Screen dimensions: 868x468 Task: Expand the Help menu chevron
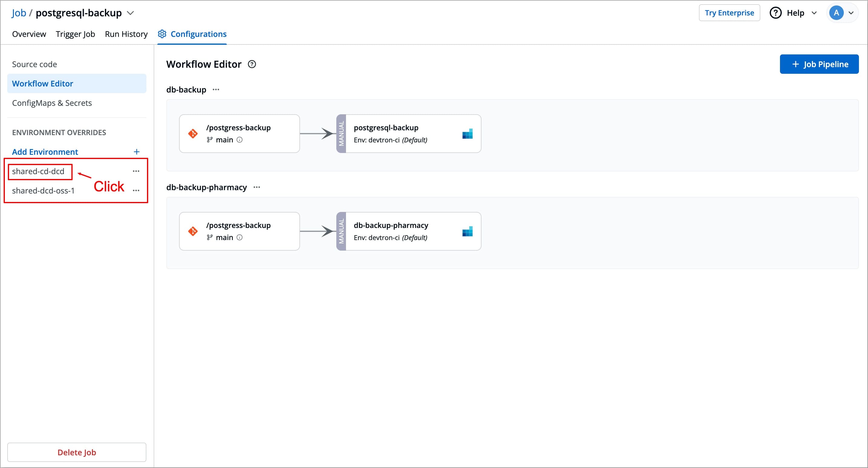[x=814, y=13]
